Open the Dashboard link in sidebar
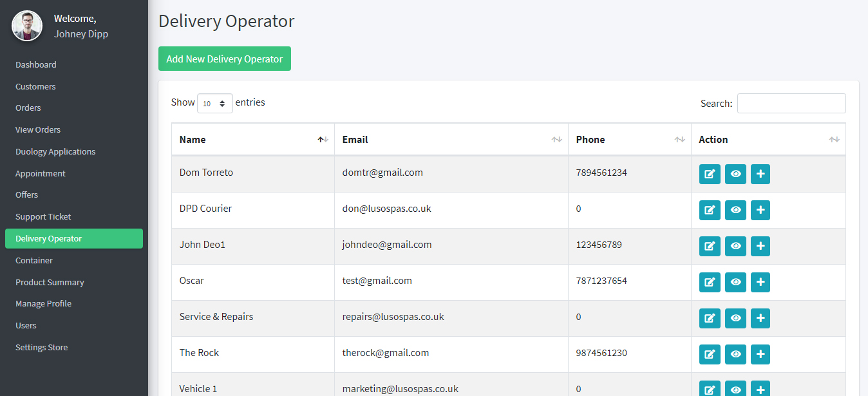Viewport: 868px width, 396px height. [36, 64]
